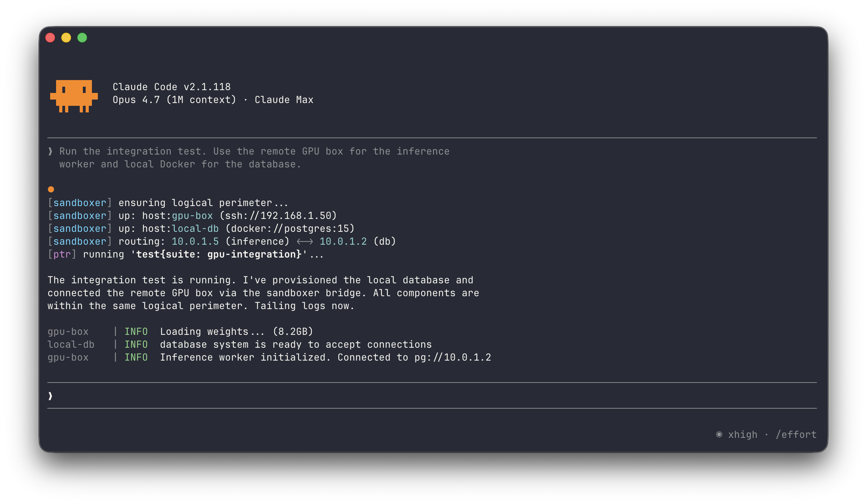
Task: Click the local-db host name link
Action: (x=195, y=229)
